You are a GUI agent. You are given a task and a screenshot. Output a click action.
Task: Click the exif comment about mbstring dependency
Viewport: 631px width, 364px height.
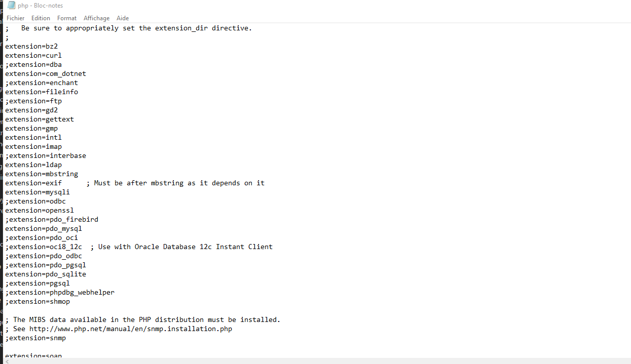point(175,183)
